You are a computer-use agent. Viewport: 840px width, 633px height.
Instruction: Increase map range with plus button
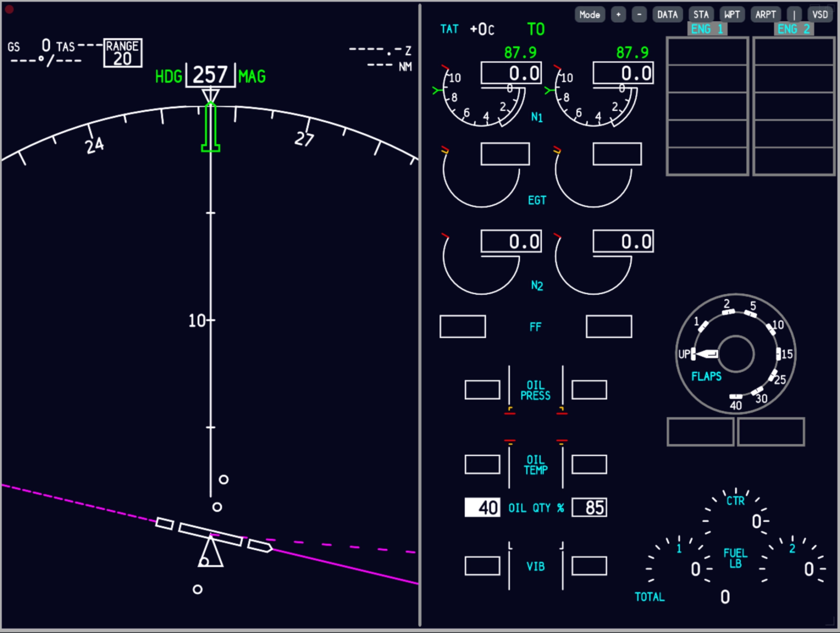pyautogui.click(x=618, y=14)
